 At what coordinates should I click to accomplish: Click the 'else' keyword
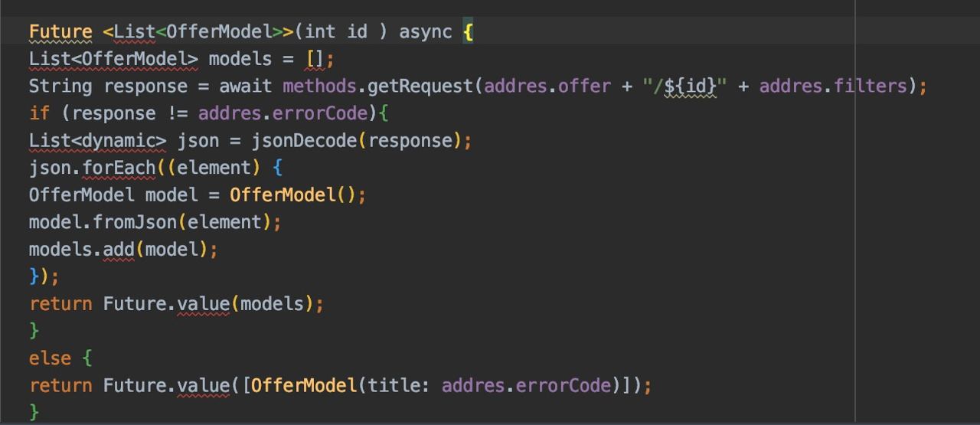click(50, 358)
